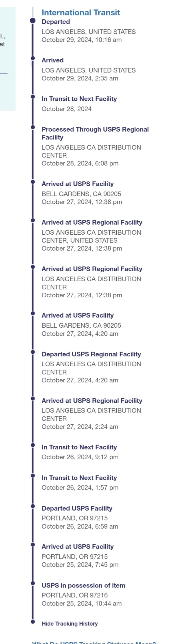Select PORTLAND, OR 97216 location text

(x=75, y=595)
